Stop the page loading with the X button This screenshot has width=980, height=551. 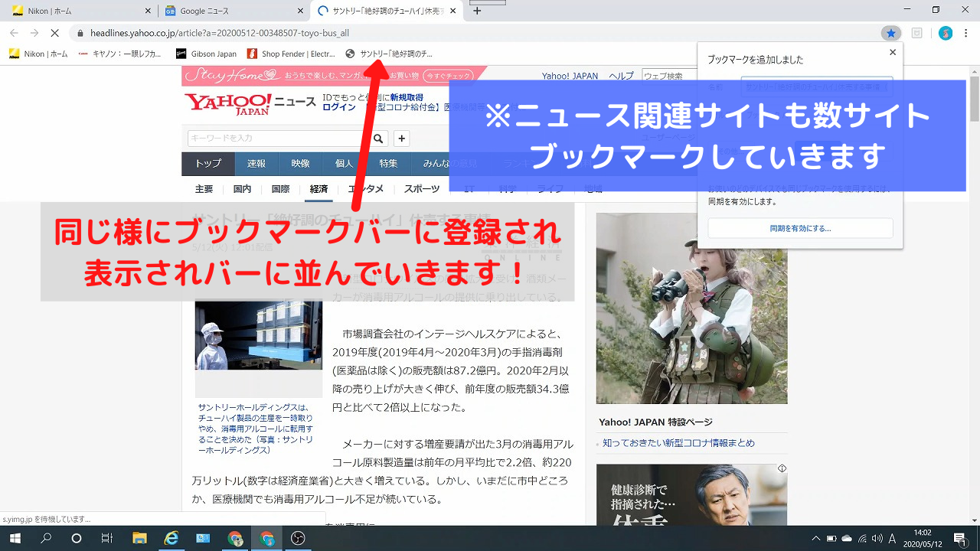coord(57,33)
